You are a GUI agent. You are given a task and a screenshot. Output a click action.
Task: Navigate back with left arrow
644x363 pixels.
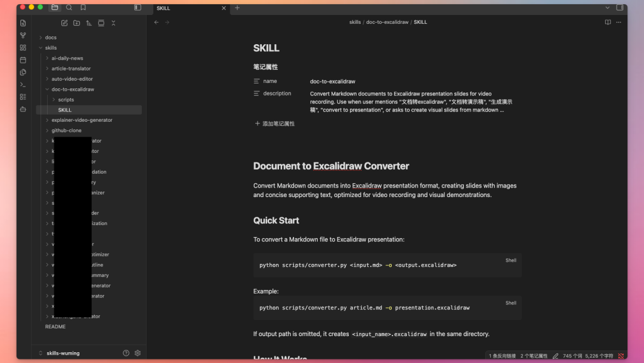156,22
